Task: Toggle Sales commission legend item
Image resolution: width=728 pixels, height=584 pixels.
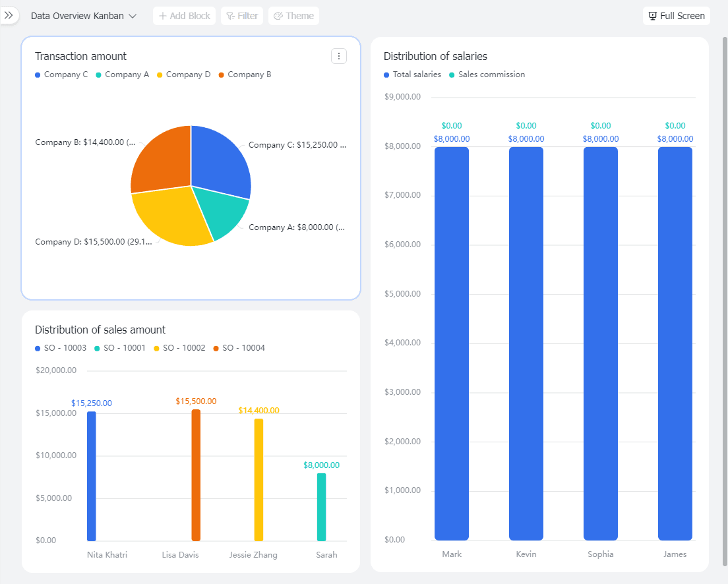Action: pyautogui.click(x=487, y=74)
